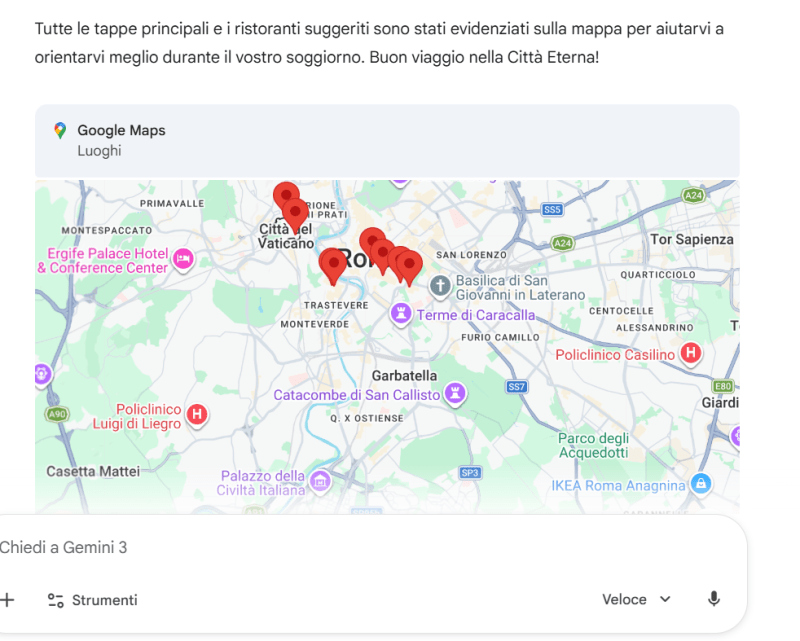Click the Garbatella neighborhood label
800x641 pixels.
pos(404,375)
